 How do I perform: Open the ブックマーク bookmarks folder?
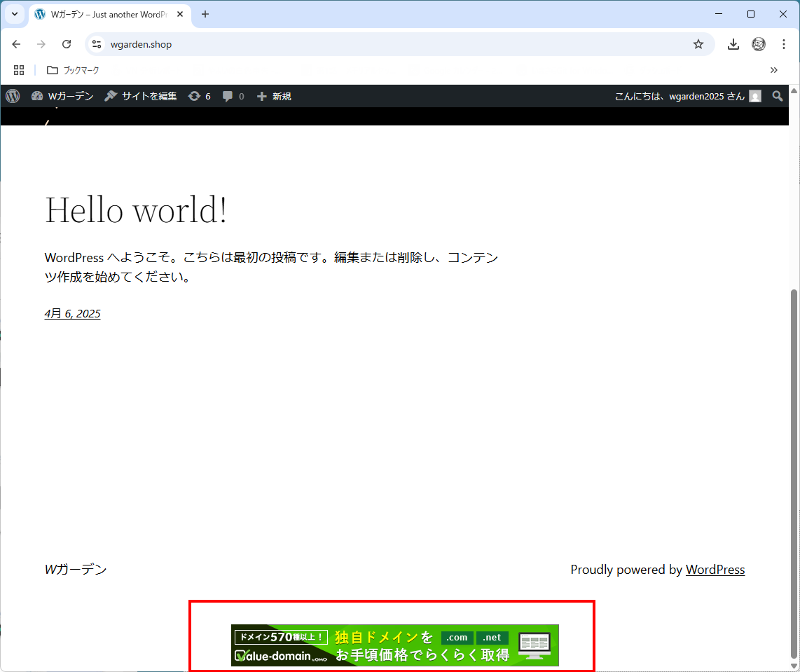point(73,70)
